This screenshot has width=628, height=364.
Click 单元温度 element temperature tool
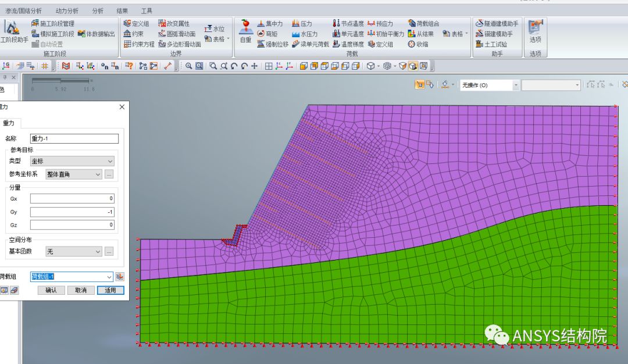tap(348, 34)
